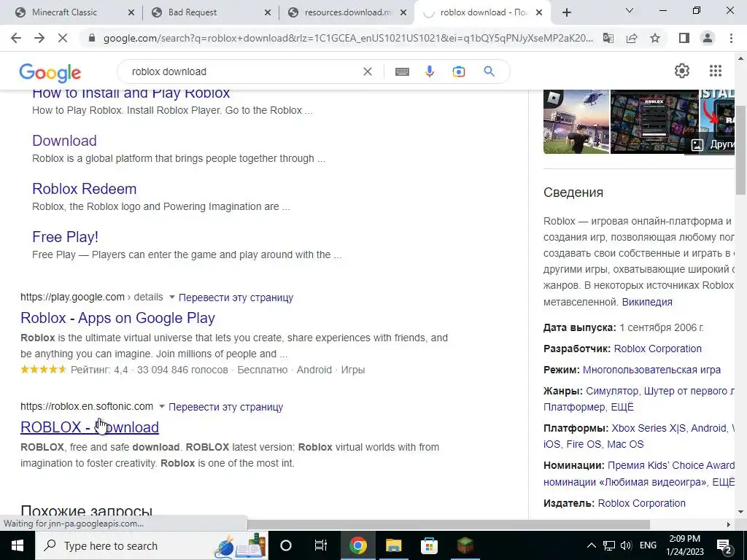This screenshot has width=747, height=560.
Task: Submit search with magnifier icon
Action: coord(489,72)
